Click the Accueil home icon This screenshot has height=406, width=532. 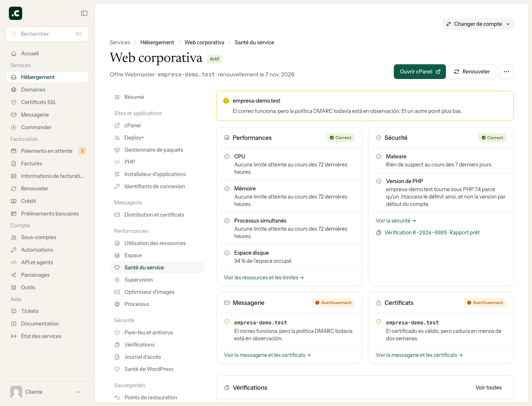click(14, 54)
